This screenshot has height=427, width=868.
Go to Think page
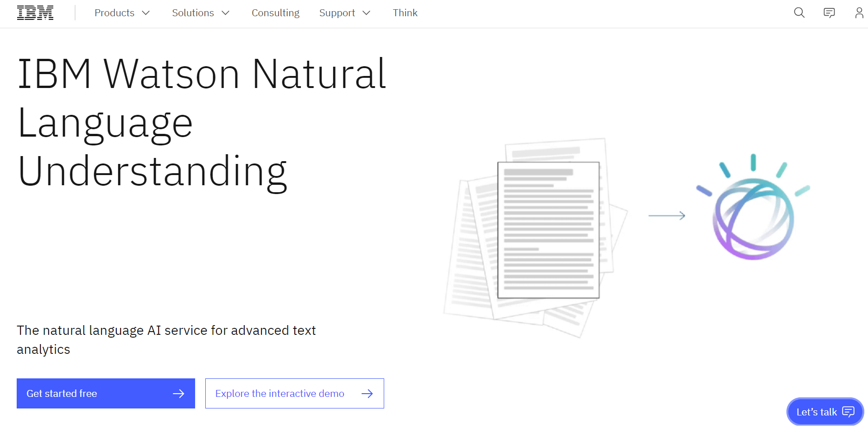[405, 13]
